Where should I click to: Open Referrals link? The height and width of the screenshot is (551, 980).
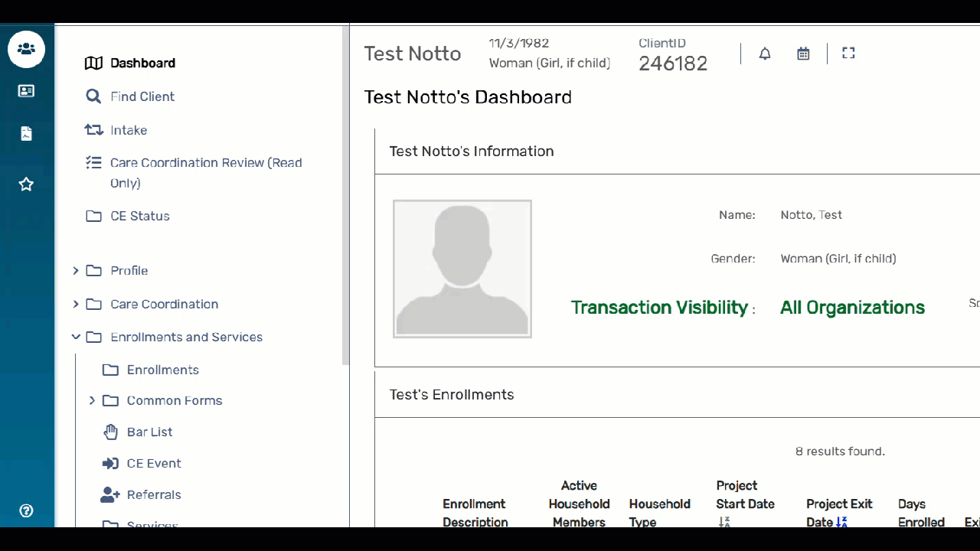click(154, 494)
